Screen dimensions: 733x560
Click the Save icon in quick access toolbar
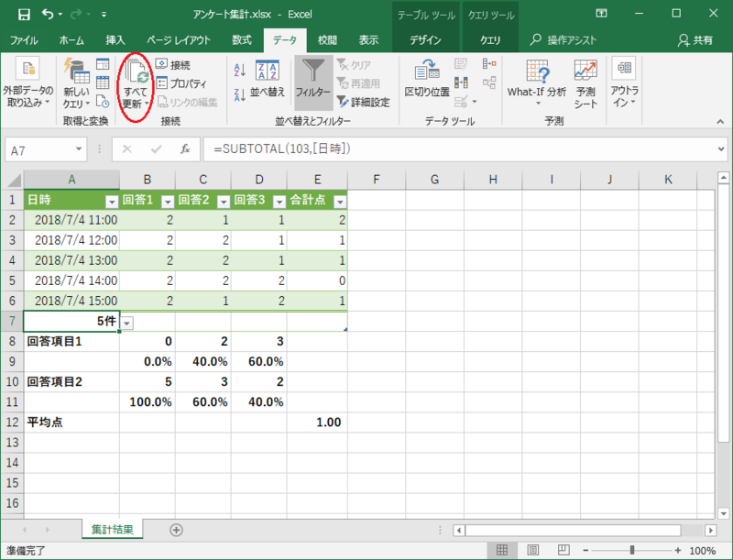(x=24, y=14)
